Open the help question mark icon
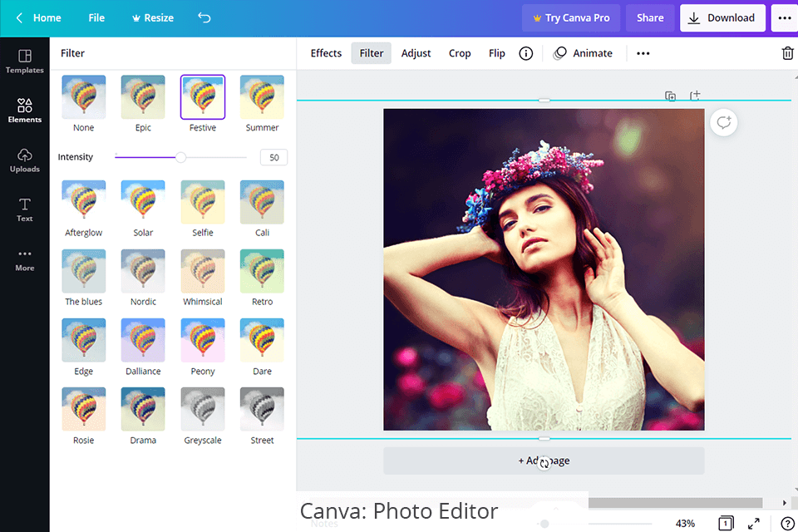This screenshot has height=532, width=798. (x=787, y=524)
